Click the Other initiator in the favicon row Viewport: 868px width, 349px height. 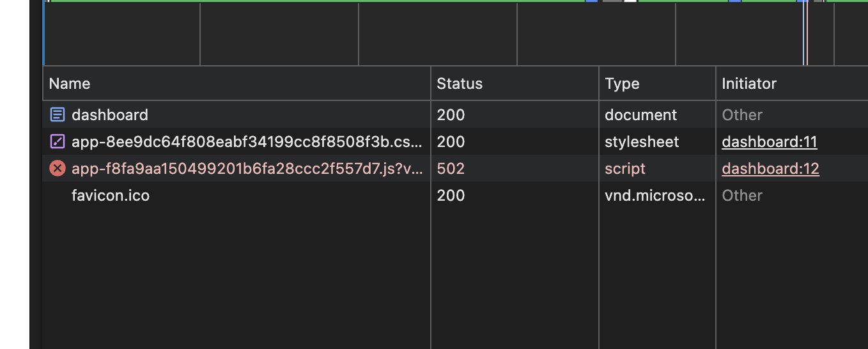pos(742,196)
